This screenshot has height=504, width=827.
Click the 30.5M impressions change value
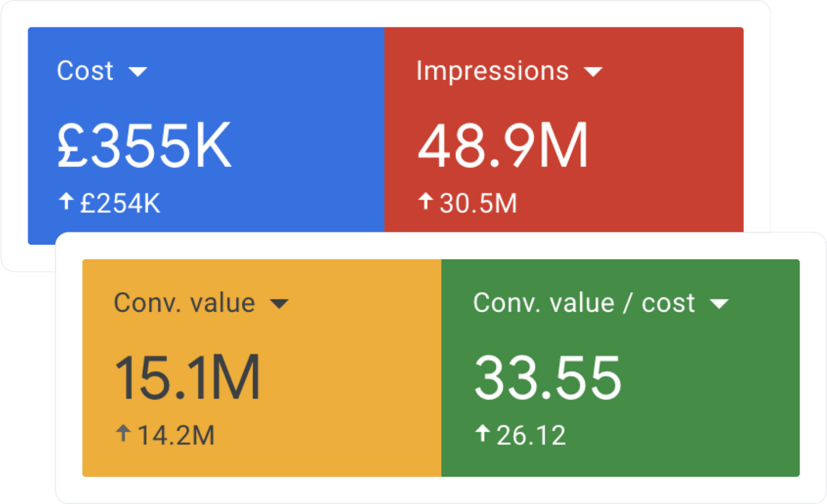(x=478, y=204)
